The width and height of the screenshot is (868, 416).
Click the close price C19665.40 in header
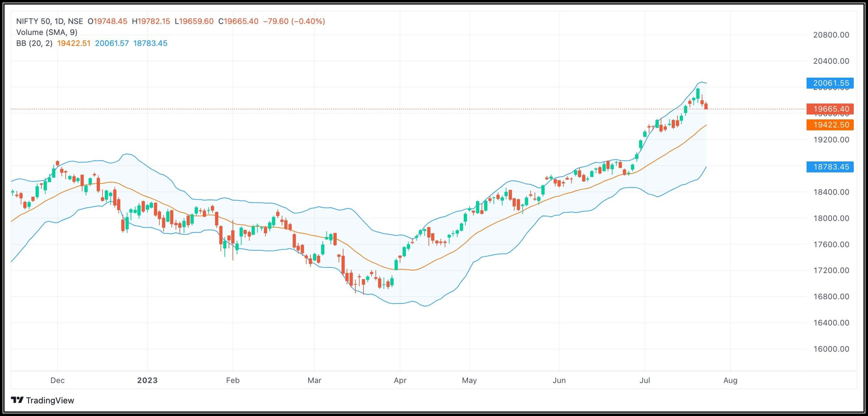[238, 21]
